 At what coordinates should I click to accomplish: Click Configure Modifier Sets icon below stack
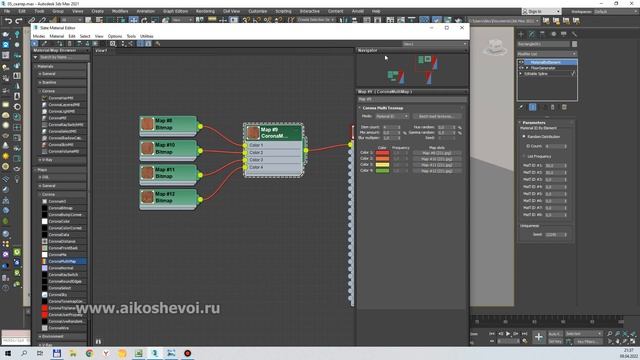tap(564, 107)
